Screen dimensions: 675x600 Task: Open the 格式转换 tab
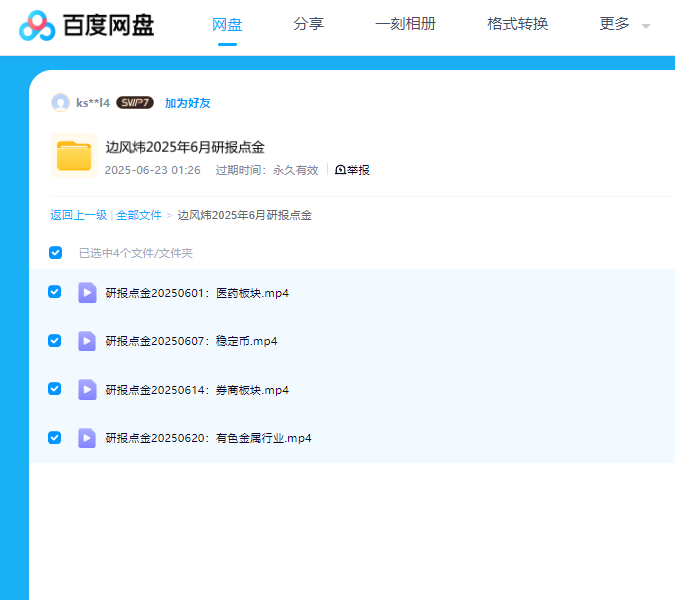(x=517, y=25)
